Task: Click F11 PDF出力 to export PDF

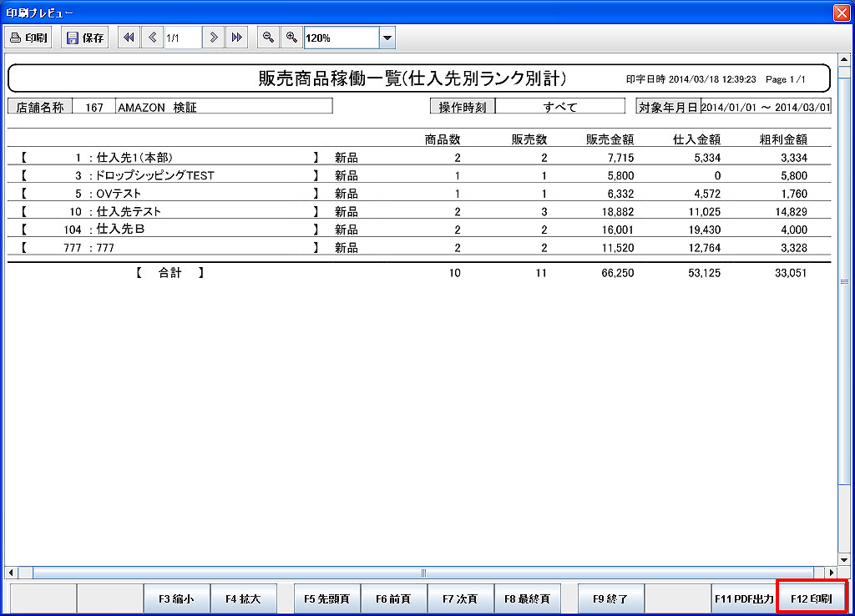Action: 744,598
